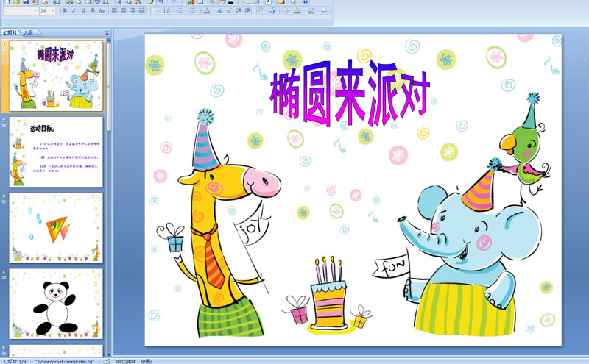589x364 pixels.
Task: Toggle bold formatting
Action: [65, 10]
